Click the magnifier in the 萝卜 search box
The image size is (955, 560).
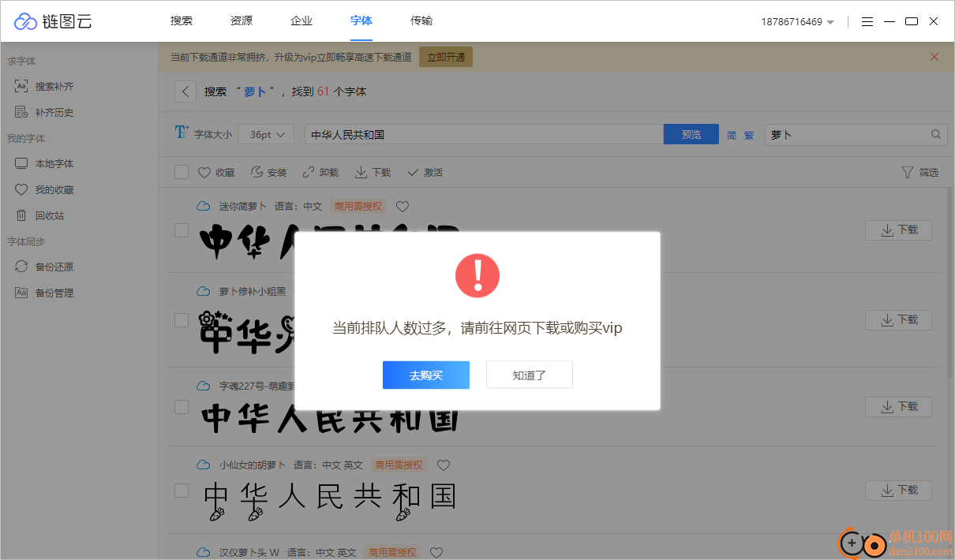pos(935,134)
